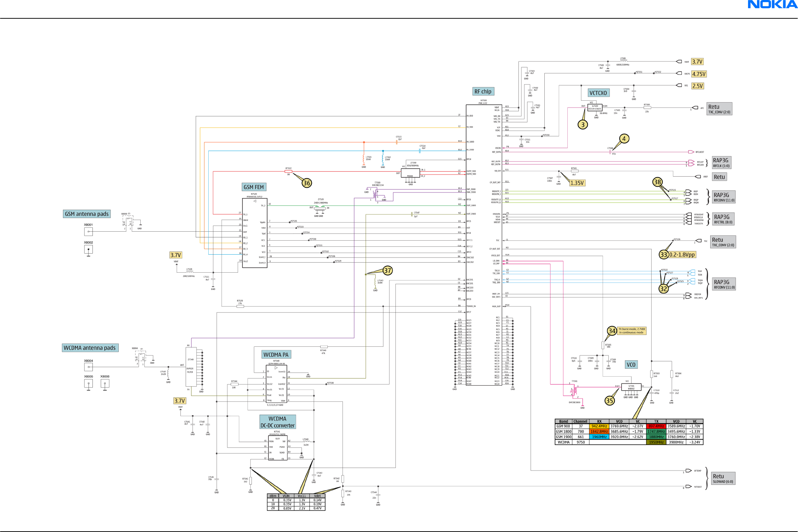Click test point marker 3 near VCTCXO
The image size is (798, 532).
point(583,125)
